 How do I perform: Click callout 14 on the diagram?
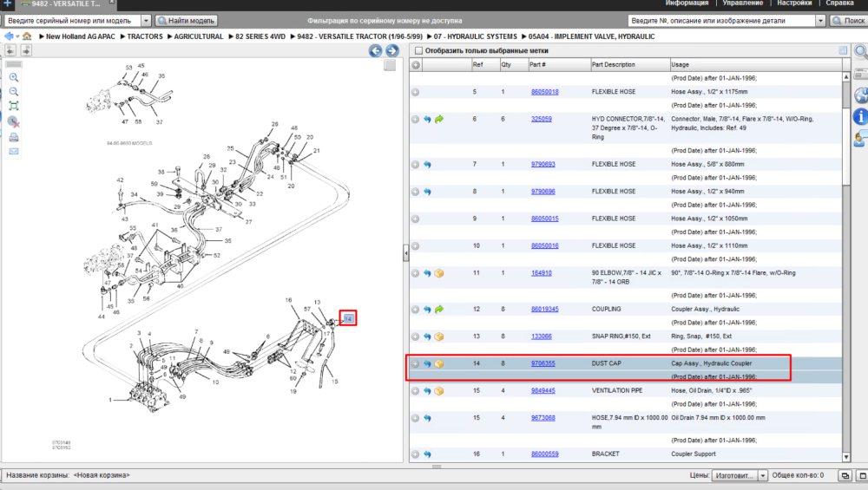(x=348, y=318)
